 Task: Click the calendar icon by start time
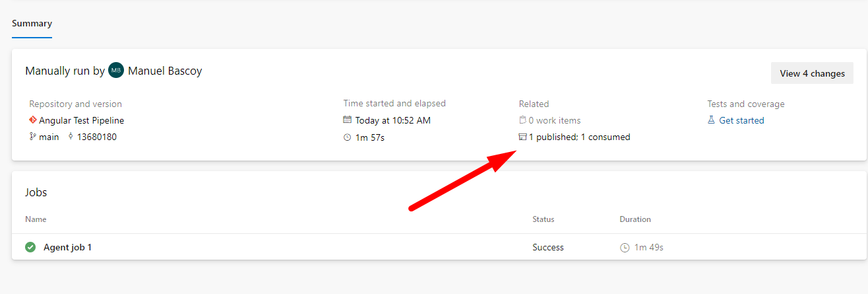click(348, 120)
